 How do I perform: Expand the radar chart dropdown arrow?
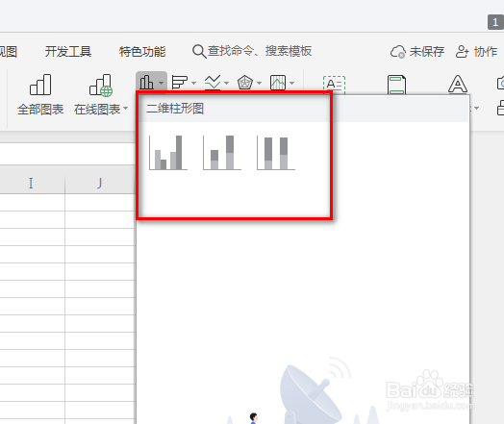pyautogui.click(x=260, y=83)
